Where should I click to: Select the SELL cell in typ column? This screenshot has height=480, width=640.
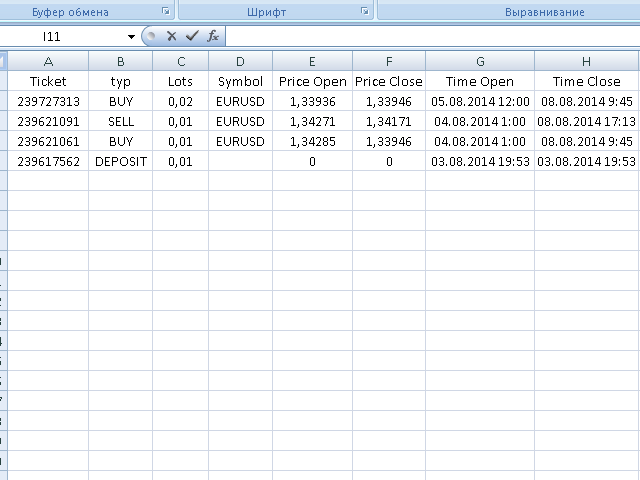tap(120, 121)
